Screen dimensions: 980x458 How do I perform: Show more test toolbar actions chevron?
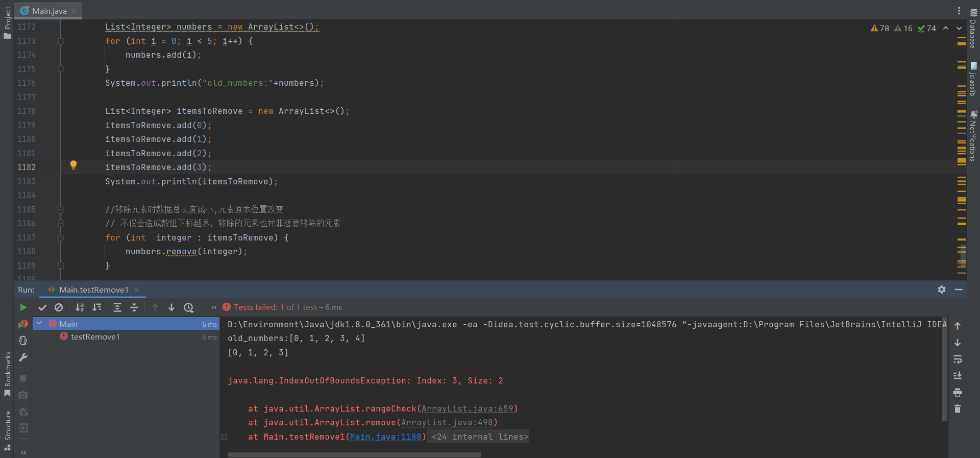(x=214, y=307)
